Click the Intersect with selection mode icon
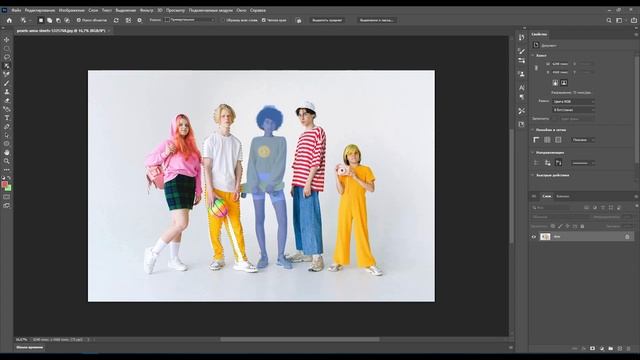This screenshot has height=360, width=640. click(67, 20)
